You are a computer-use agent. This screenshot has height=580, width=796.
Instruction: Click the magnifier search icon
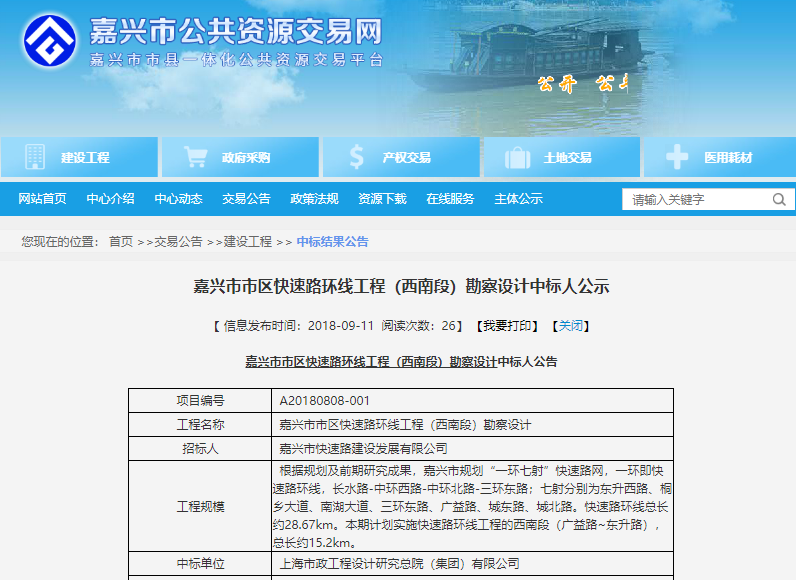[779, 199]
